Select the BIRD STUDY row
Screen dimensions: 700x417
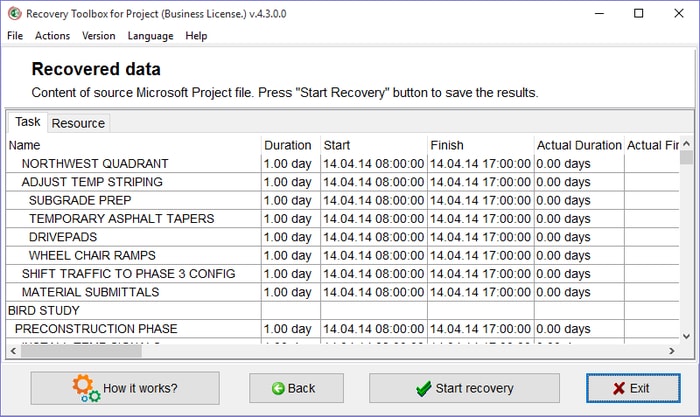[x=343, y=310]
